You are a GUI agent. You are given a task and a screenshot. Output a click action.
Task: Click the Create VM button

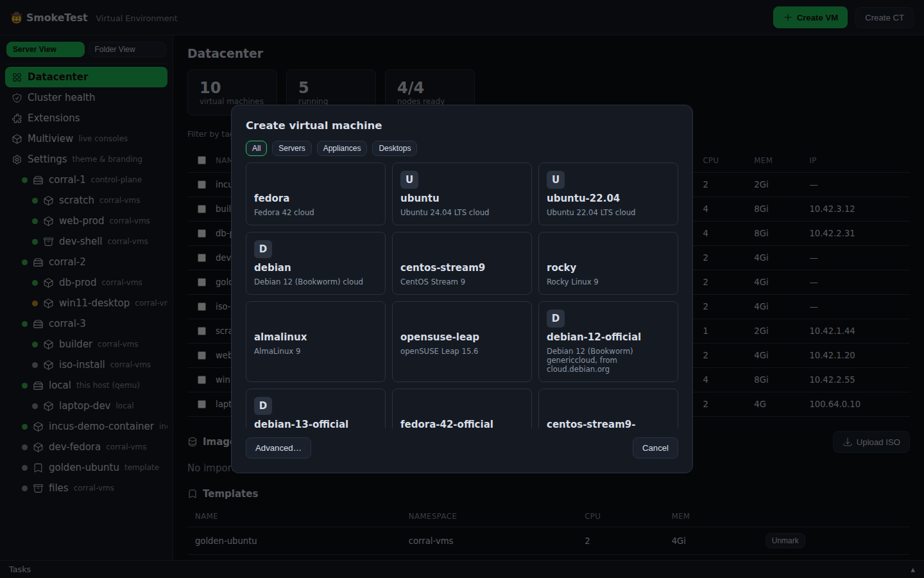pyautogui.click(x=810, y=17)
